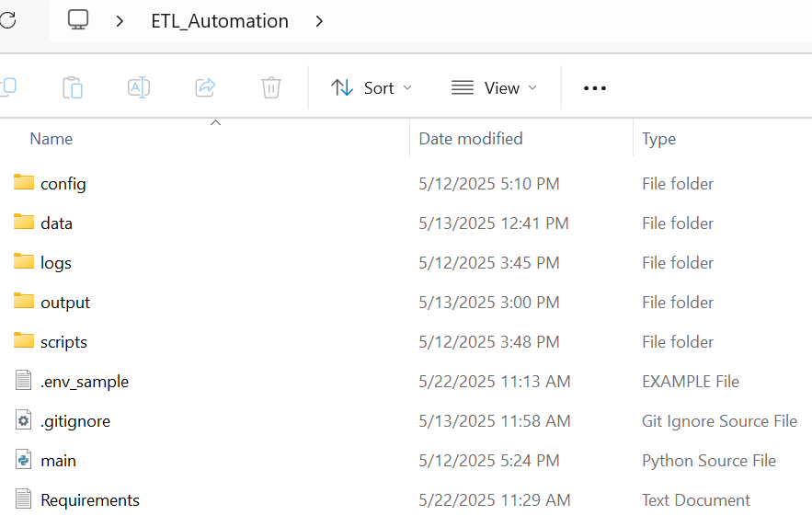The image size is (812, 527).
Task: Select the .gitignore file name
Action: (75, 422)
